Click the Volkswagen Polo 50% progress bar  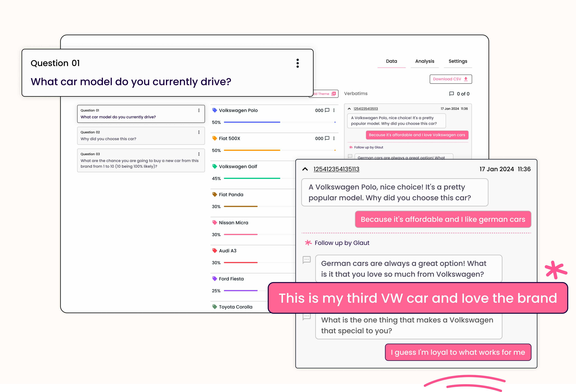pos(280,122)
